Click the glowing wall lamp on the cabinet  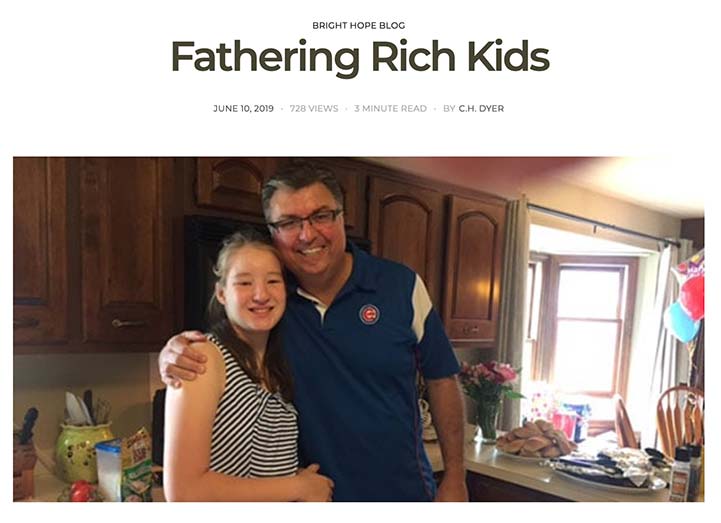(482, 289)
